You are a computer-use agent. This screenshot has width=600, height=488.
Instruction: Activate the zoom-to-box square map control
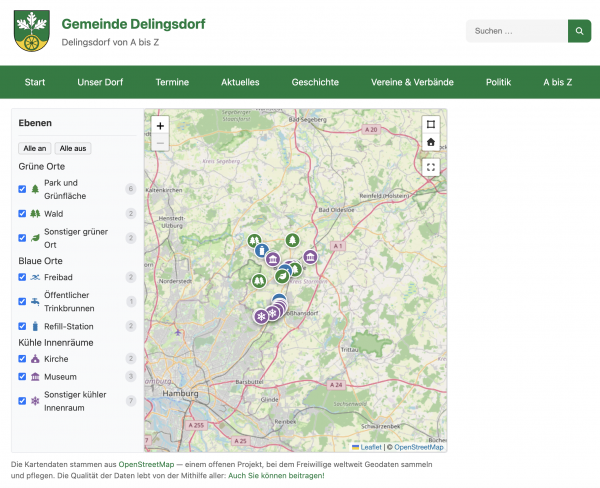431,124
